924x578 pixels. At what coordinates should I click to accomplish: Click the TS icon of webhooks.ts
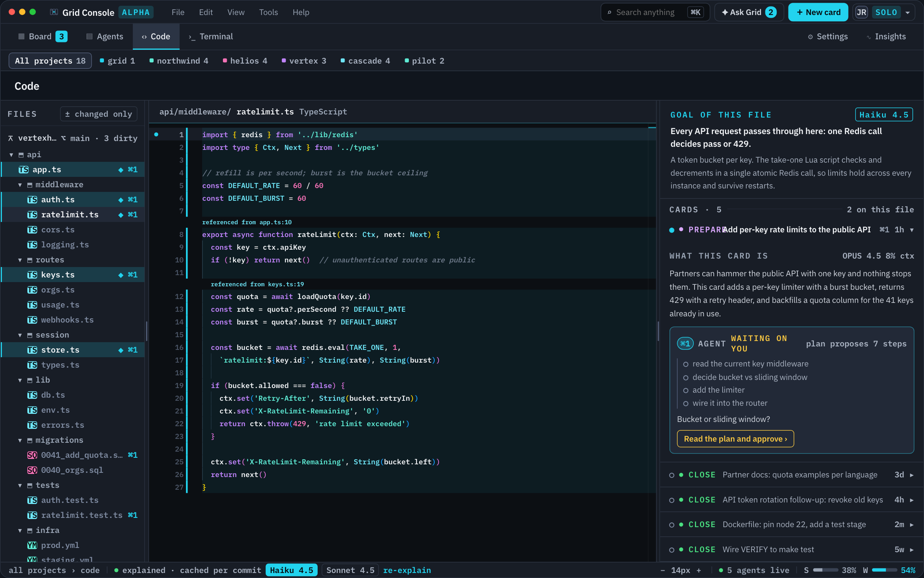pyautogui.click(x=32, y=320)
